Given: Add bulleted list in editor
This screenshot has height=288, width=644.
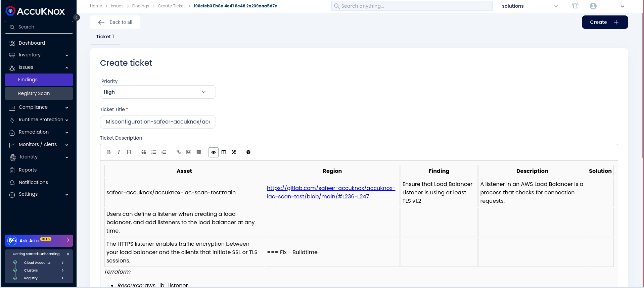Looking at the screenshot, I should click(154, 152).
